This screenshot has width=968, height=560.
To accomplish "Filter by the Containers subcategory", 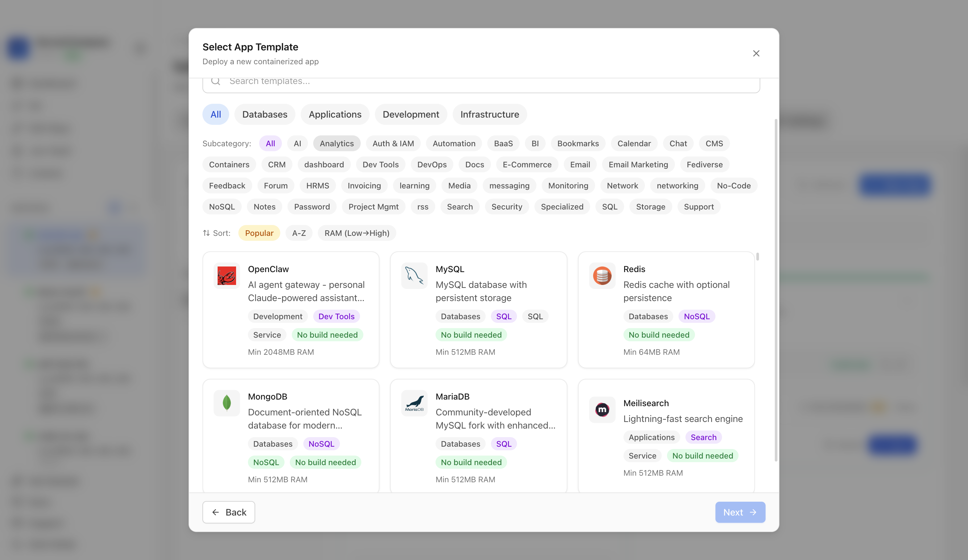I will click(229, 164).
